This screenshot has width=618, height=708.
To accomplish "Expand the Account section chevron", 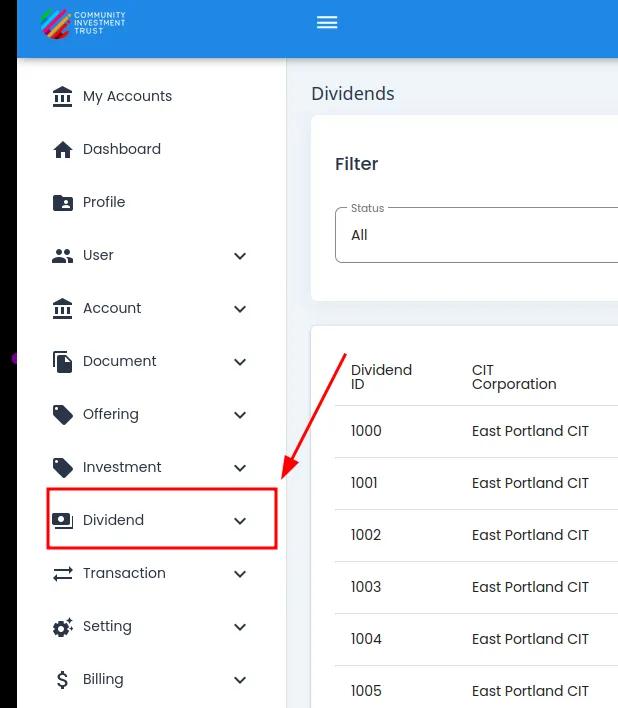I will [240, 309].
